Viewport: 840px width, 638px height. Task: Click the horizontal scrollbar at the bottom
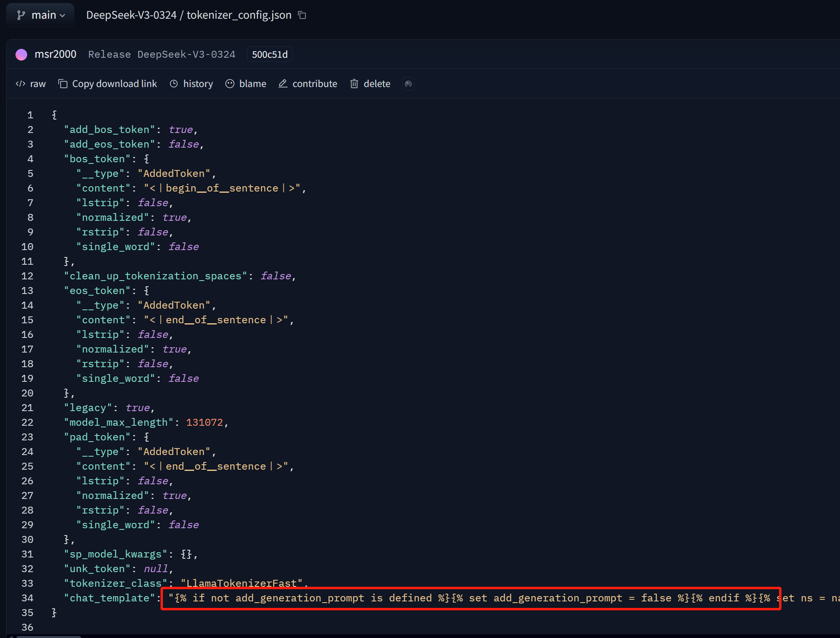49,636
